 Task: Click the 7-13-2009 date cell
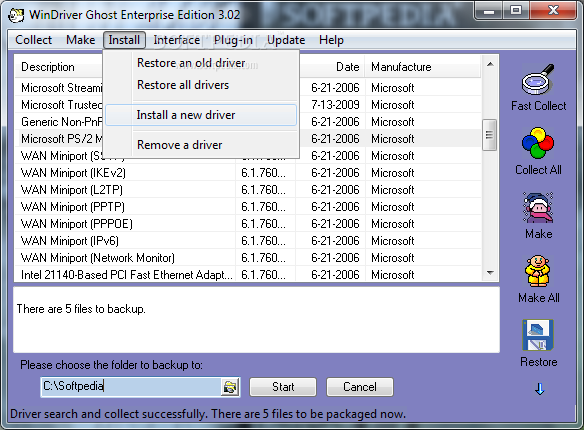[335, 105]
